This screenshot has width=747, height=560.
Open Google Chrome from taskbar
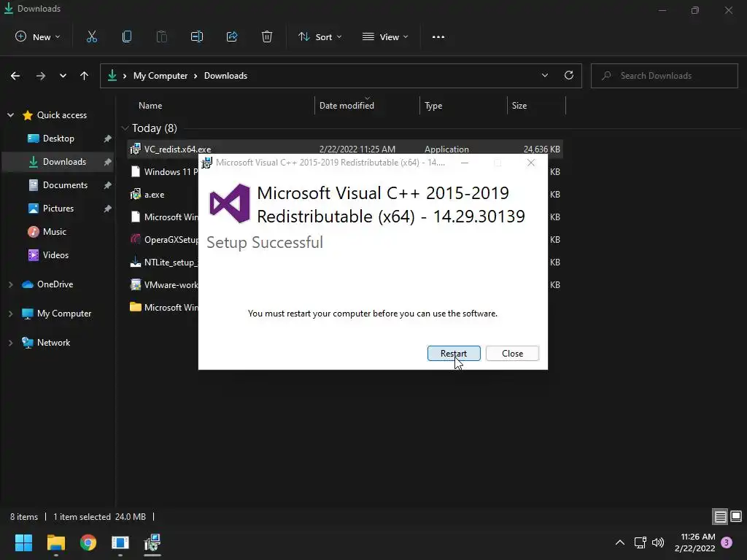[88, 542]
